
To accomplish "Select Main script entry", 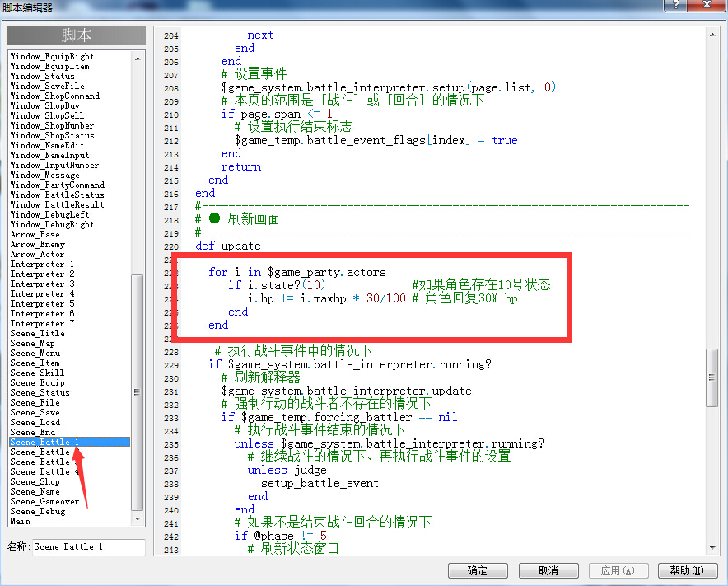I will coord(21,522).
